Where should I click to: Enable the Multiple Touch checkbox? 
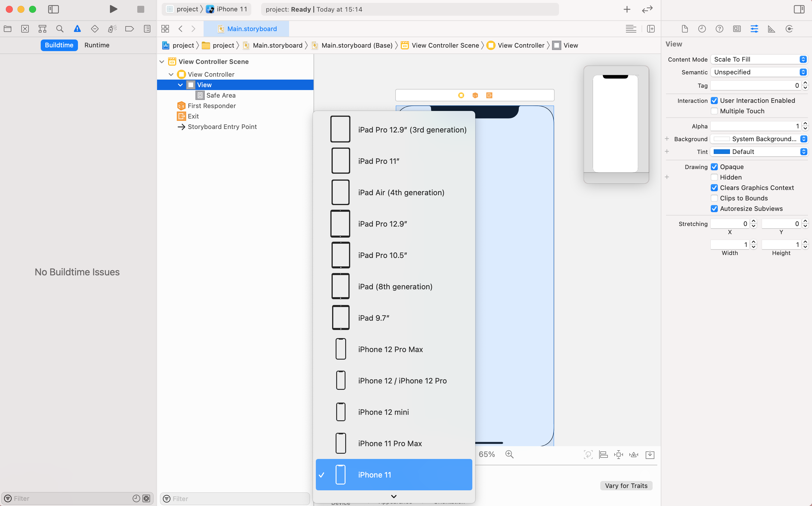point(714,111)
